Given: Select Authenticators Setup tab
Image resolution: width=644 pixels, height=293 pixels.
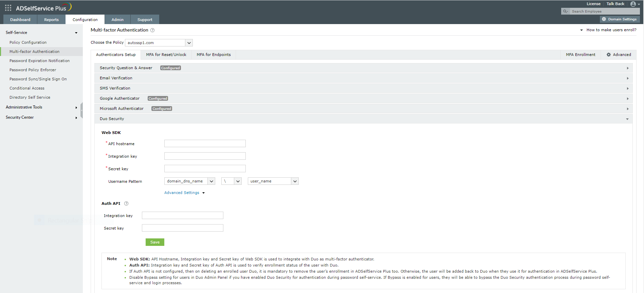Looking at the screenshot, I should coord(116,55).
